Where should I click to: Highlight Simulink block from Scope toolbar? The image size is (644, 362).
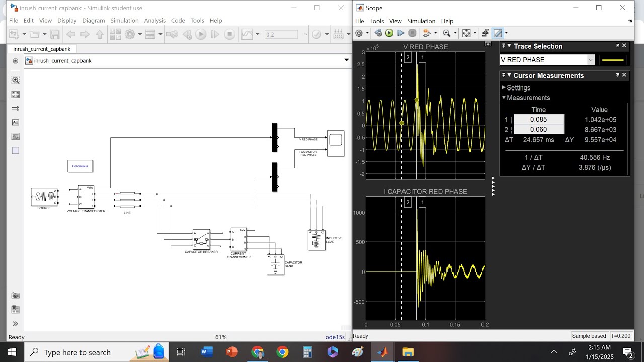pos(427,33)
